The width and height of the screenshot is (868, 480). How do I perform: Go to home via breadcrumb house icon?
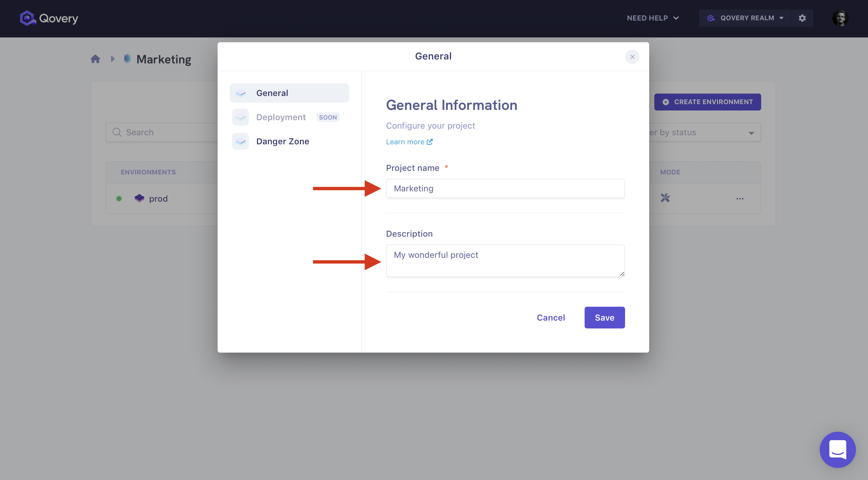pyautogui.click(x=95, y=59)
